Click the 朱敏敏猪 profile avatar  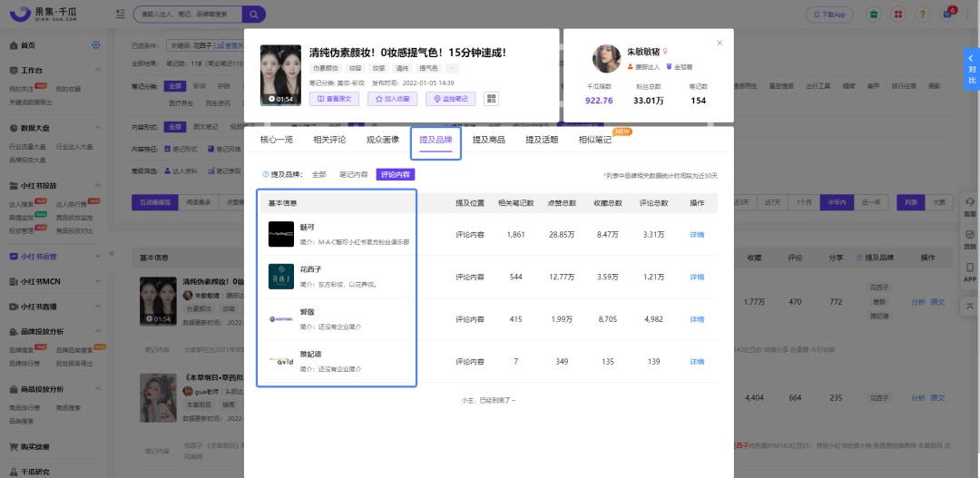[x=606, y=59]
